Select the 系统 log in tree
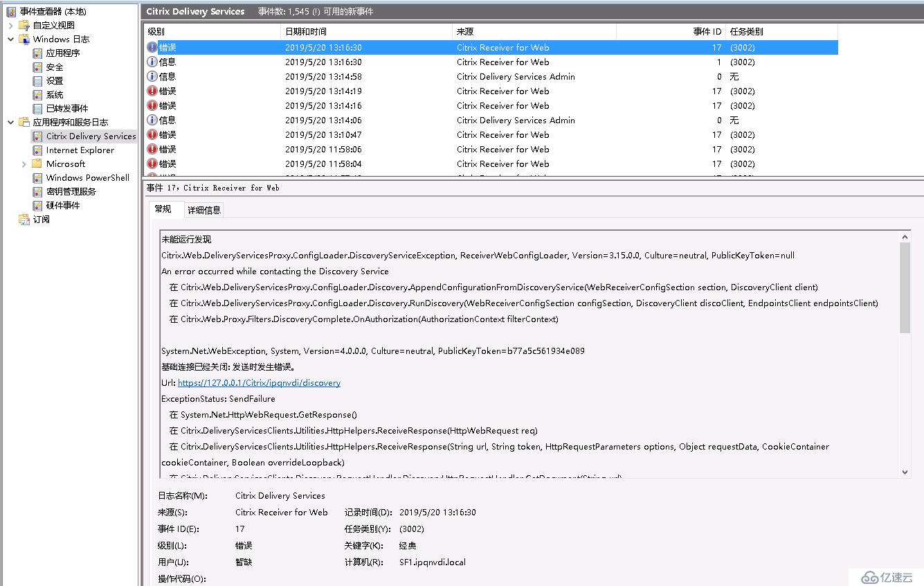This screenshot has height=586, width=924. click(55, 95)
